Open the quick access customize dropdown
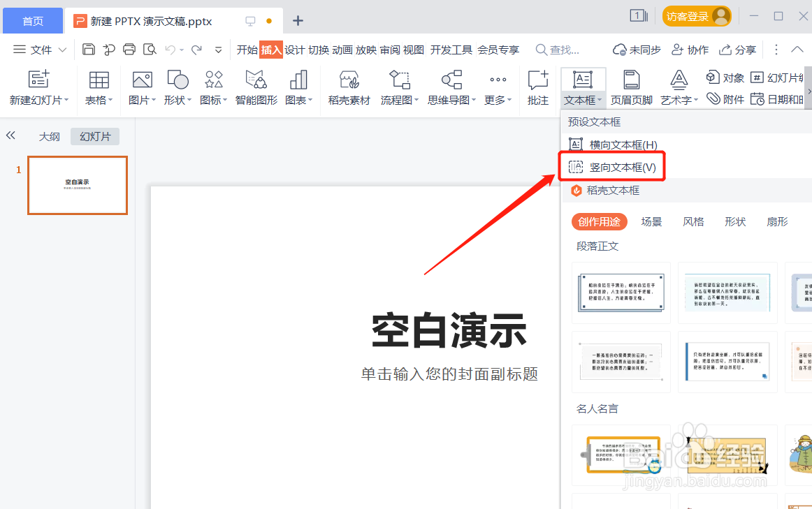This screenshot has width=812, height=509. click(x=219, y=50)
